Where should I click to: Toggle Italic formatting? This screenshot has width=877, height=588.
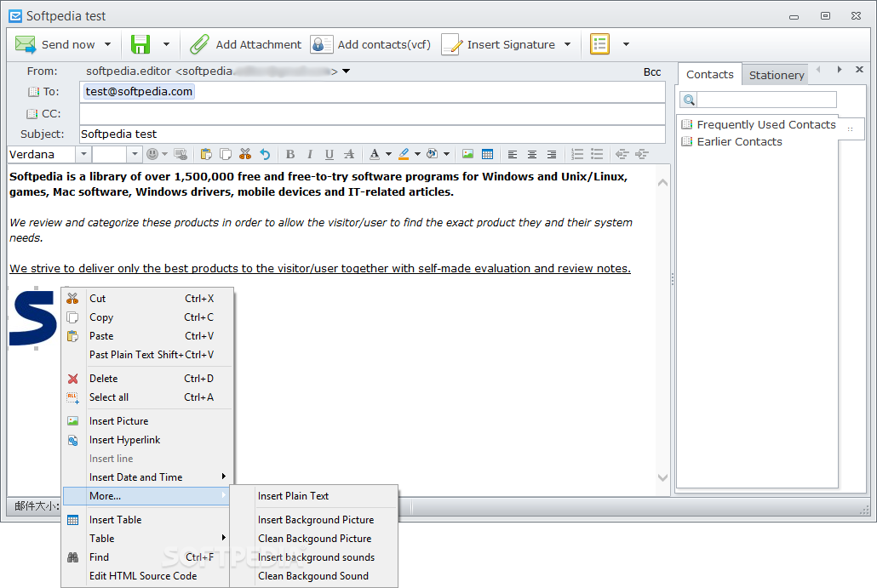[309, 154]
